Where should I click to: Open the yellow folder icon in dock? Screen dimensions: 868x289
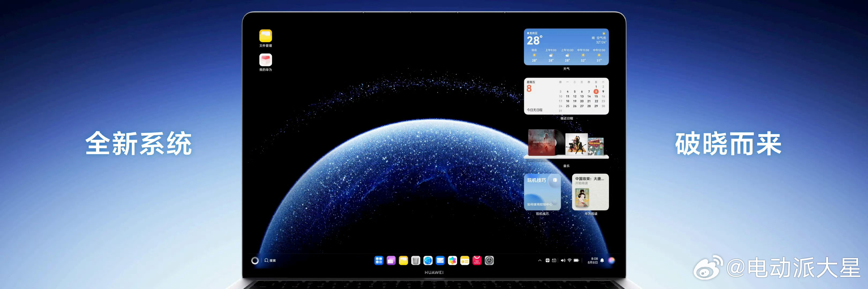tap(403, 260)
